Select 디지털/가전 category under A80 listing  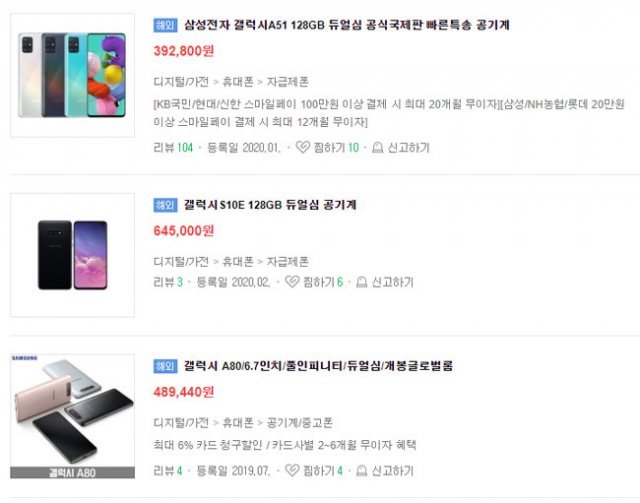181,423
